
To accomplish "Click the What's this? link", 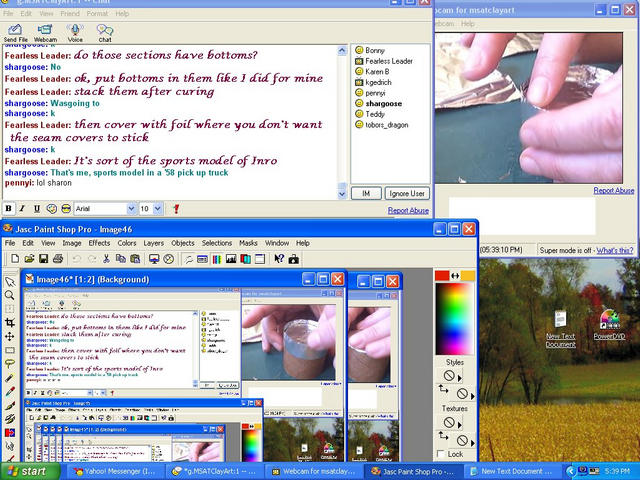I will coord(615,250).
